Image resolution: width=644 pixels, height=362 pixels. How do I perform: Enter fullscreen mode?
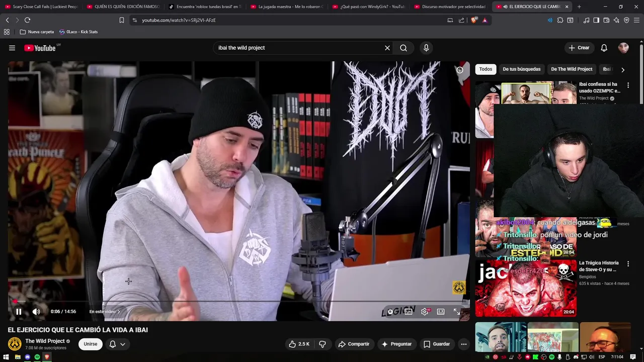pos(457,312)
